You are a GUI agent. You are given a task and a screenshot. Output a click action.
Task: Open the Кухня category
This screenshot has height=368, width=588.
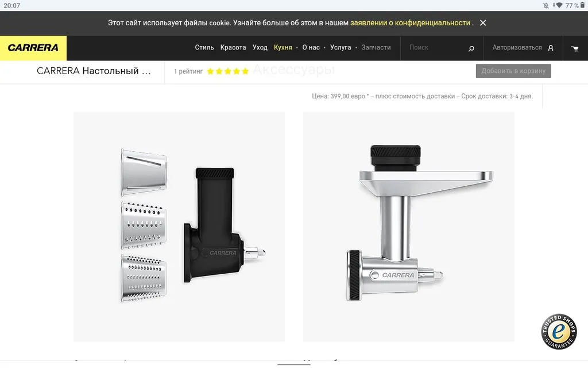(x=283, y=48)
